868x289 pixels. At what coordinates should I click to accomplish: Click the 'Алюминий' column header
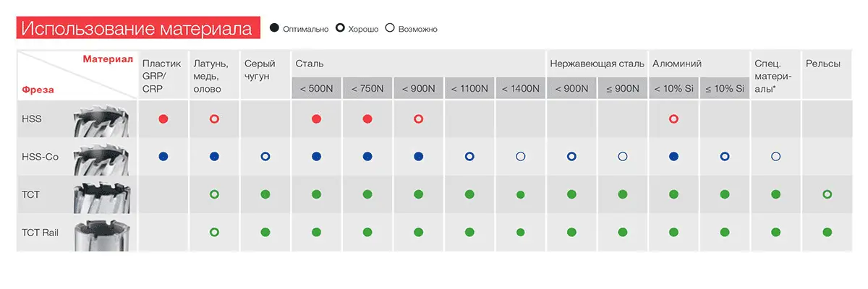677,64
